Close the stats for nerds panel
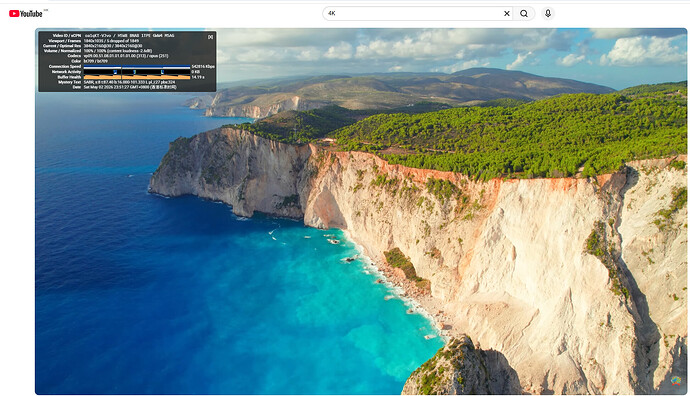 point(210,37)
